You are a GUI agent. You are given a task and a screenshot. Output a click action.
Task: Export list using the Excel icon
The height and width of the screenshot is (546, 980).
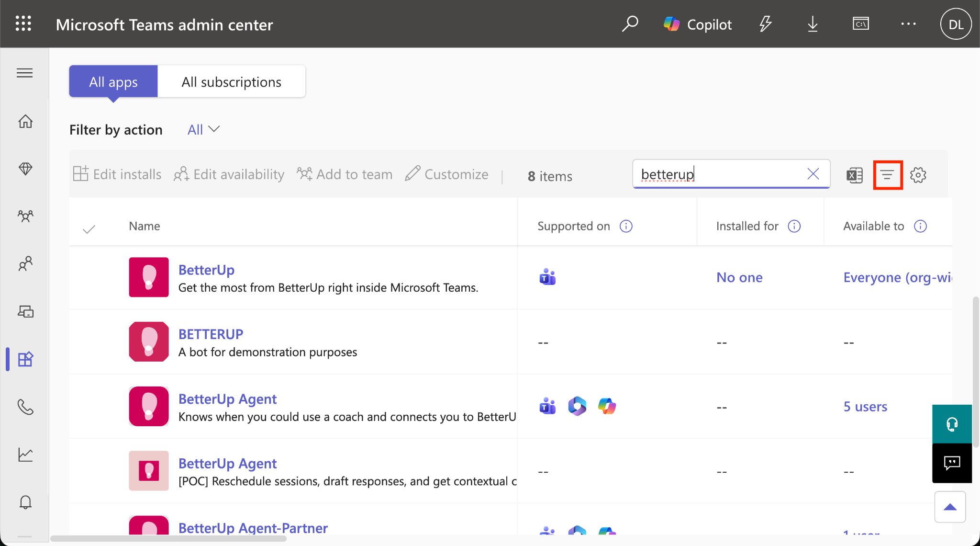click(x=855, y=175)
